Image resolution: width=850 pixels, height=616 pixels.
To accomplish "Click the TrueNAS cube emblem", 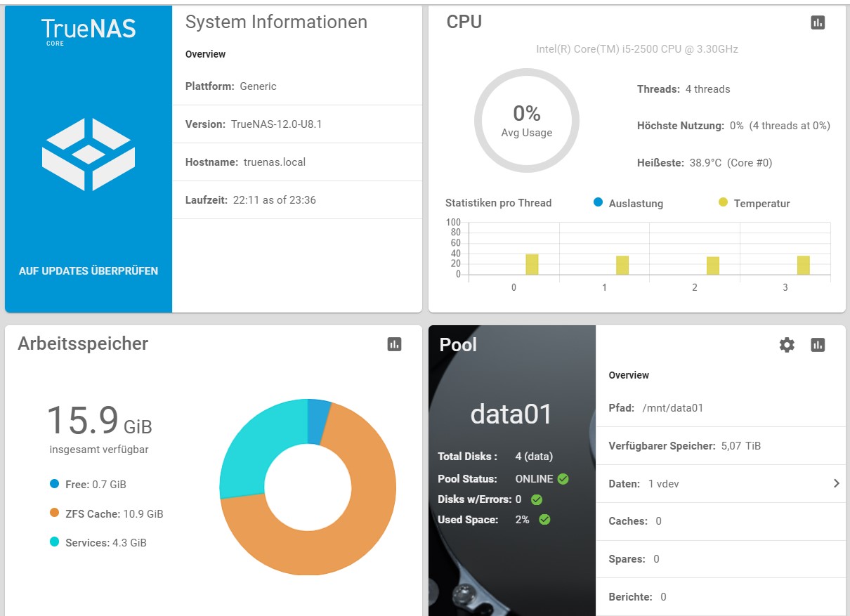I will tap(89, 154).
